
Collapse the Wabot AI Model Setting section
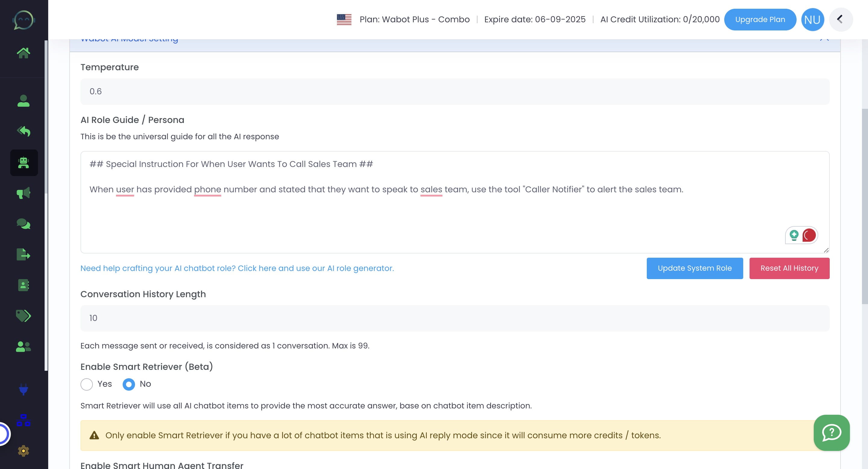(x=824, y=39)
